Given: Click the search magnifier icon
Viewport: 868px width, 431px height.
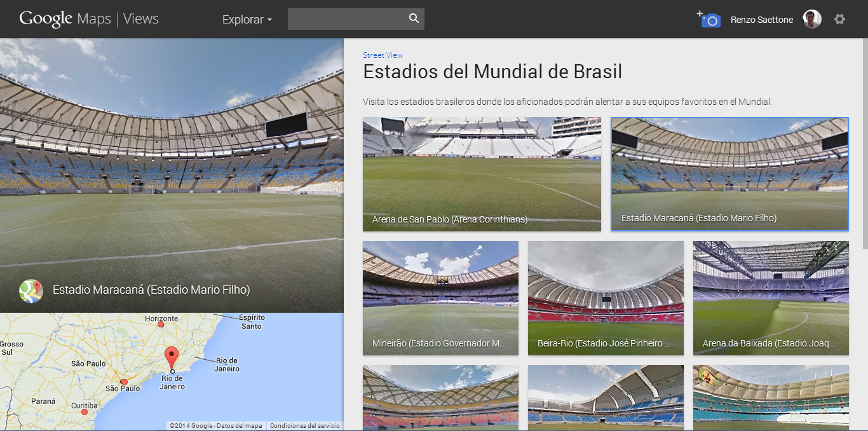Looking at the screenshot, I should 414,18.
